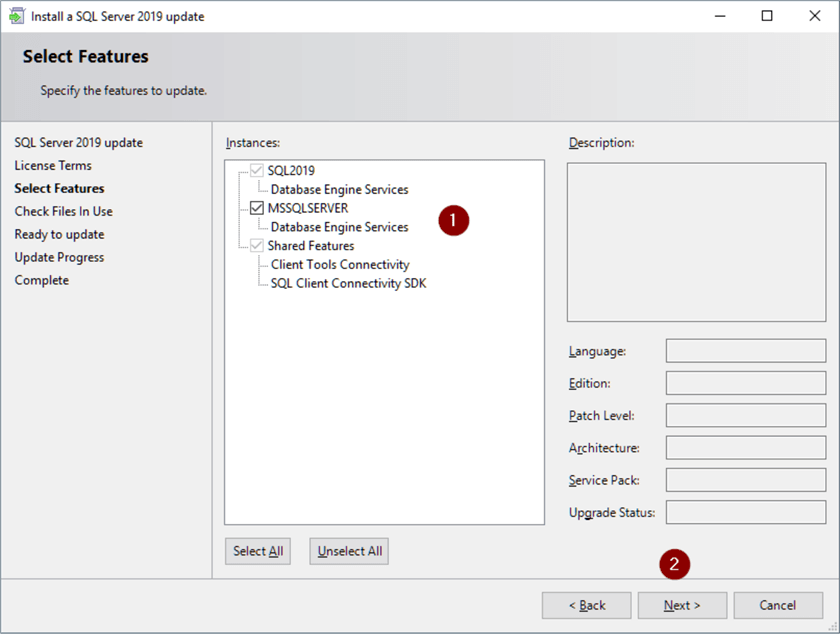Cancel the SQL Server update setup
The height and width of the screenshot is (634, 840).
[777, 605]
